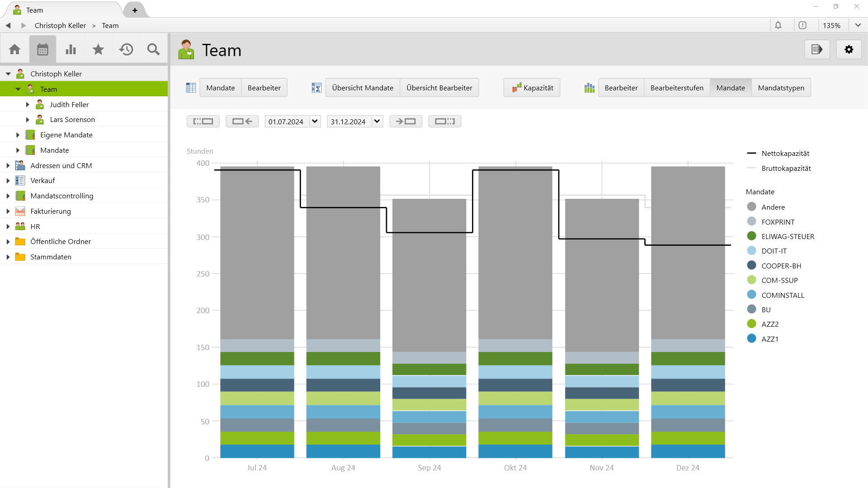Open the end date dropdown 31.12.2024
This screenshot has height=488, width=868.
[377, 121]
